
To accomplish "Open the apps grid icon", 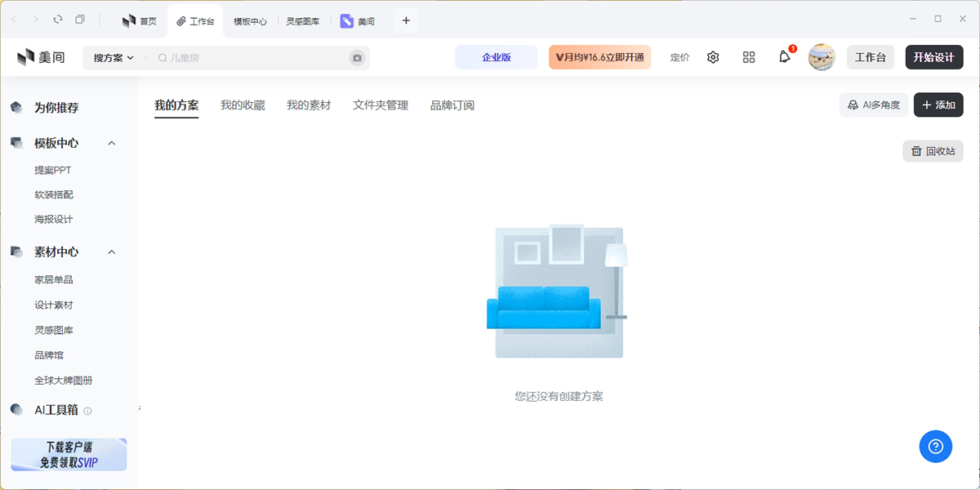I will point(749,57).
